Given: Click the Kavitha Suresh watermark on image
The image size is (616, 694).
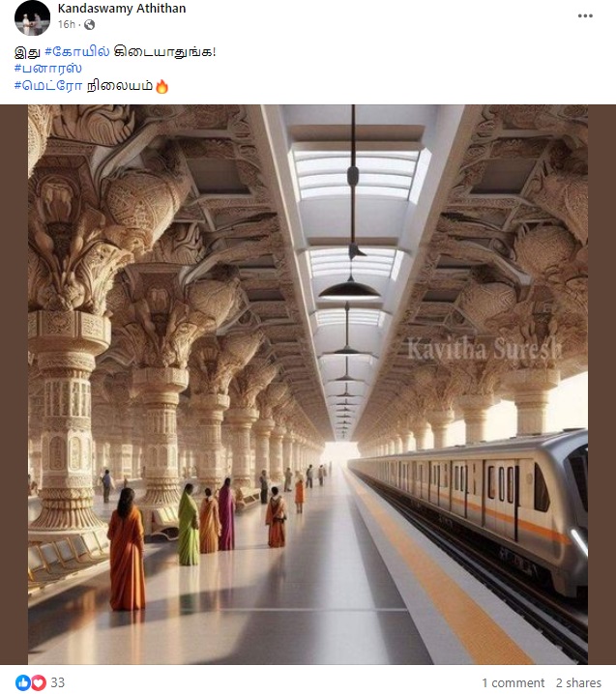Looking at the screenshot, I should (484, 348).
